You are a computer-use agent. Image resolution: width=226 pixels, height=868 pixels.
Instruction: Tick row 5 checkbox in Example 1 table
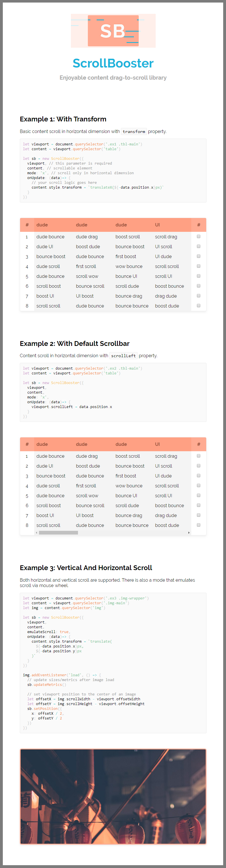198,276
